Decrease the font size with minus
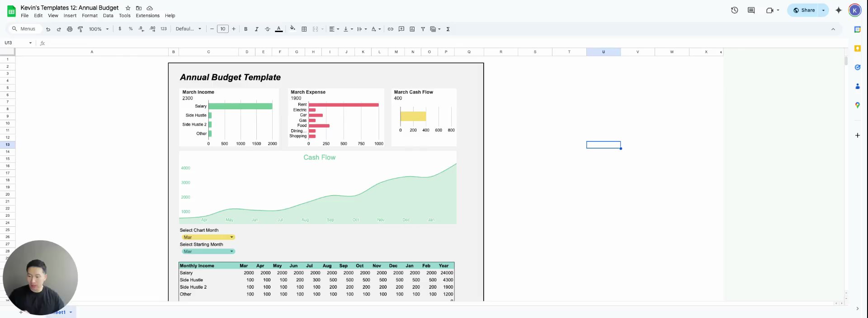868x318 pixels. tap(212, 29)
